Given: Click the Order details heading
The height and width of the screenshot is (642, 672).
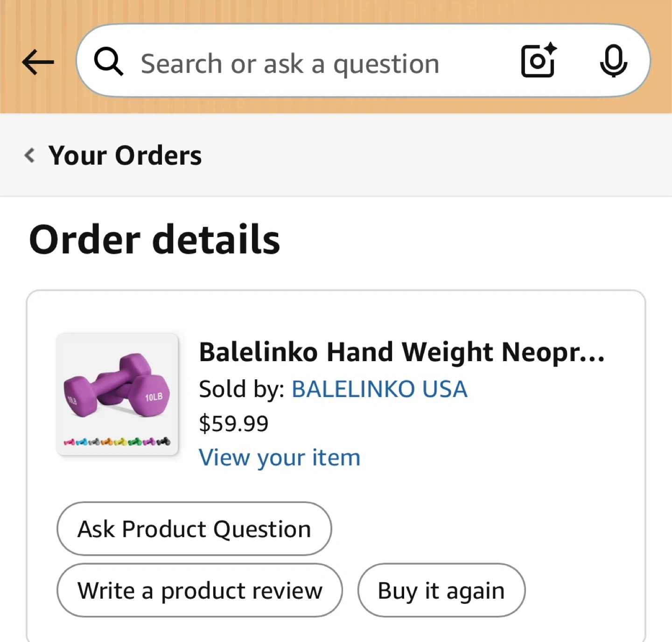Looking at the screenshot, I should 154,239.
